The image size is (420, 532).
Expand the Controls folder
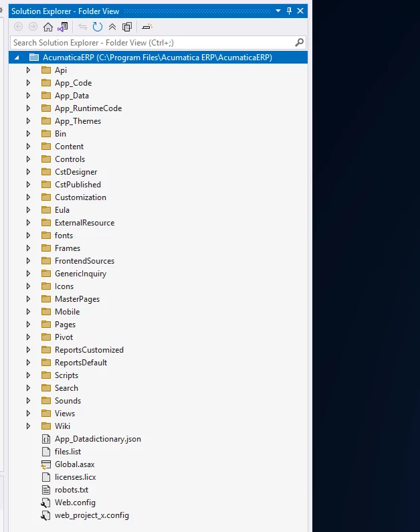coord(29,159)
